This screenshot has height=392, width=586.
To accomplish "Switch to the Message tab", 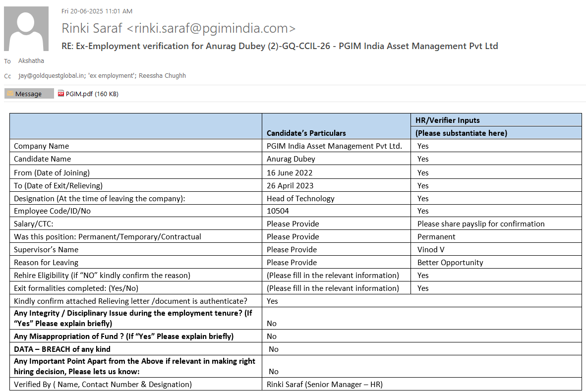I will pyautogui.click(x=29, y=94).
